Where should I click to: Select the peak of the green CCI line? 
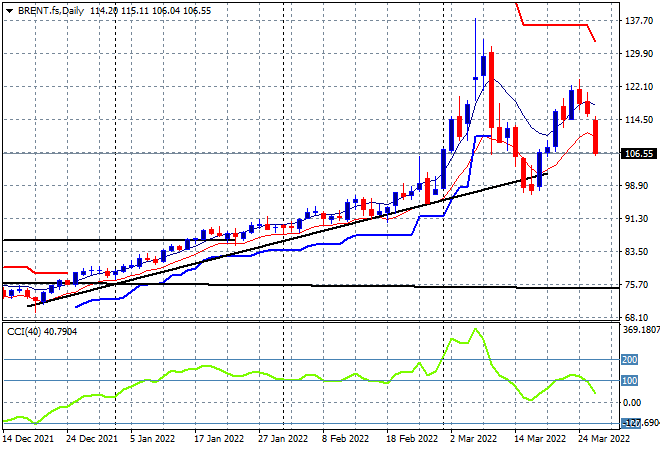point(476,329)
